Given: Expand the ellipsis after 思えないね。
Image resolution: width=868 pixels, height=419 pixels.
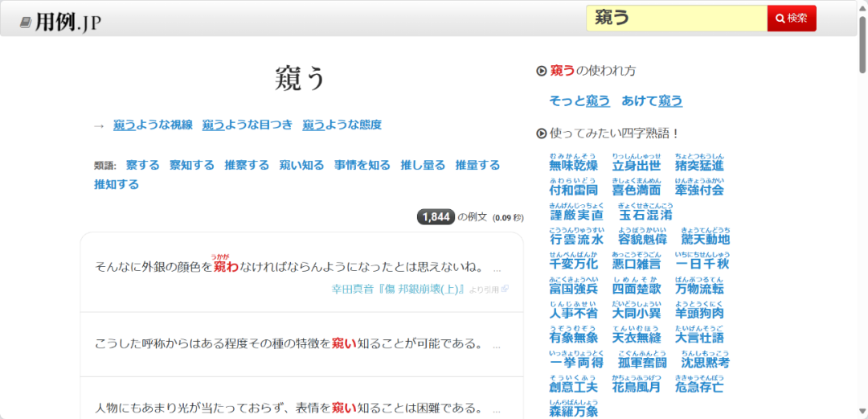Looking at the screenshot, I should [497, 269].
